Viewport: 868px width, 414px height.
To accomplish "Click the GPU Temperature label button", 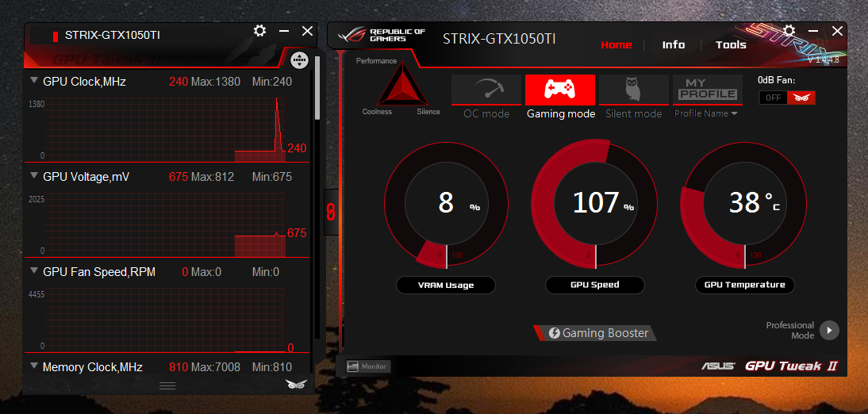I will click(744, 285).
